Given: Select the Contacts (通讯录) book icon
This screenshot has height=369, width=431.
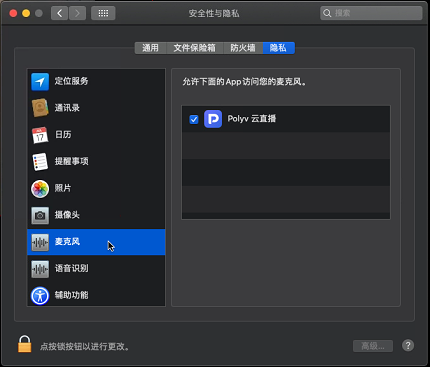Looking at the screenshot, I should coord(40,108).
